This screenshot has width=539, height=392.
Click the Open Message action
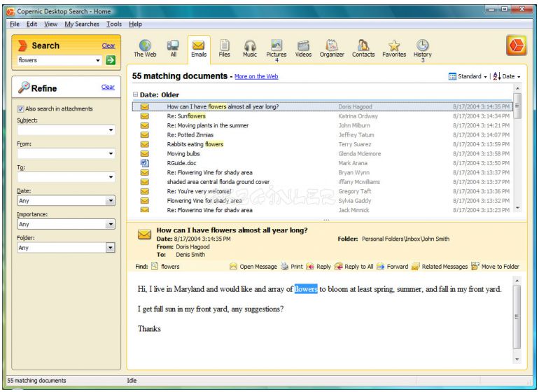253,267
